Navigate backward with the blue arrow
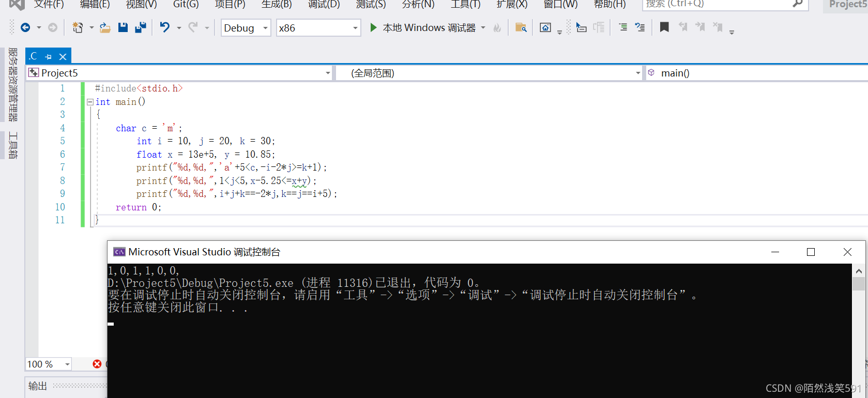This screenshot has width=868, height=398. [x=25, y=27]
